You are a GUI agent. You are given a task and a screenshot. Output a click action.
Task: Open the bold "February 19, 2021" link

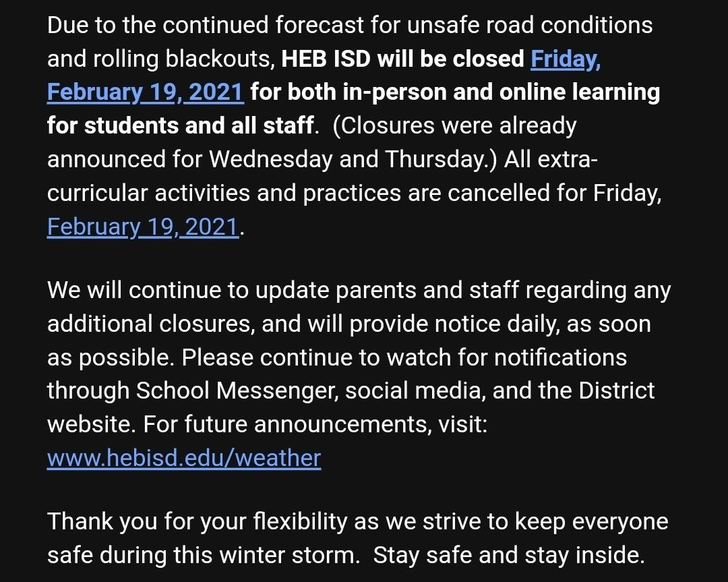[146, 92]
